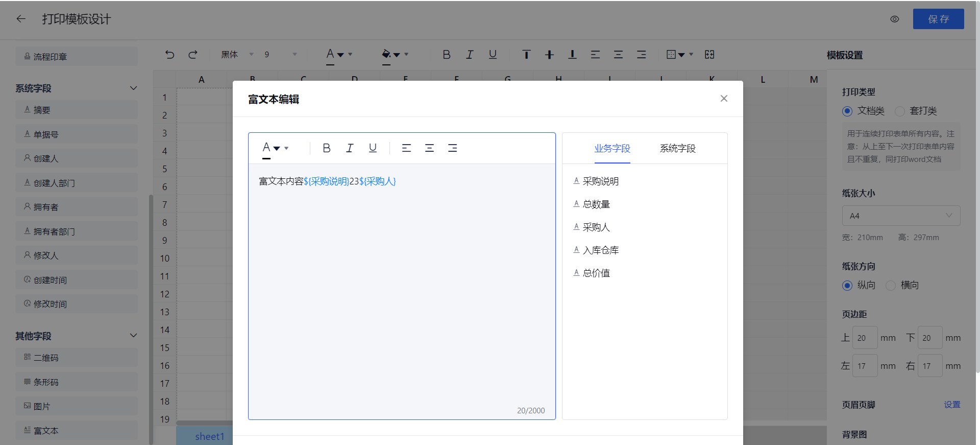Open the A4 paper size dropdown
The width and height of the screenshot is (980, 445).
point(901,216)
